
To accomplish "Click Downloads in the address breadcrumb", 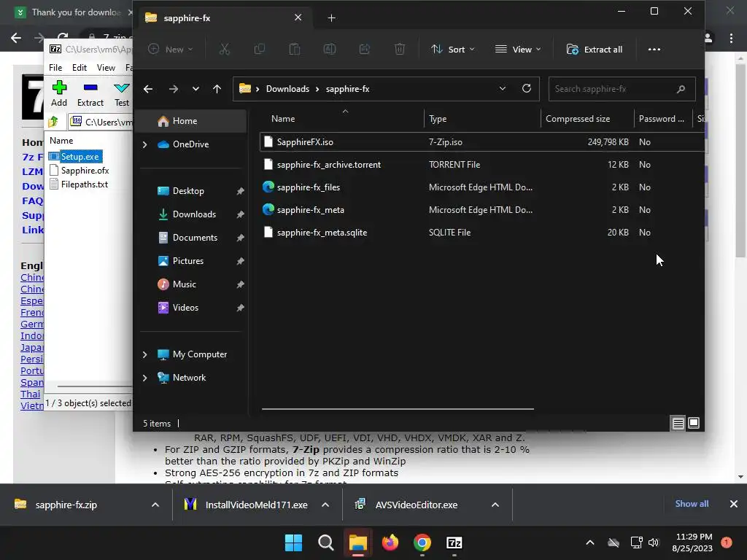I will pyautogui.click(x=287, y=88).
